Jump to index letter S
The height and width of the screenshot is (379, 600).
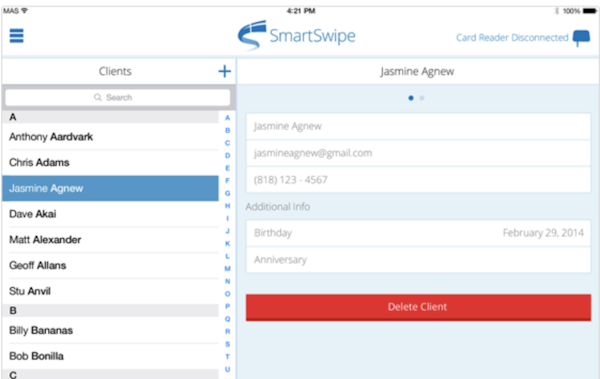tap(227, 344)
